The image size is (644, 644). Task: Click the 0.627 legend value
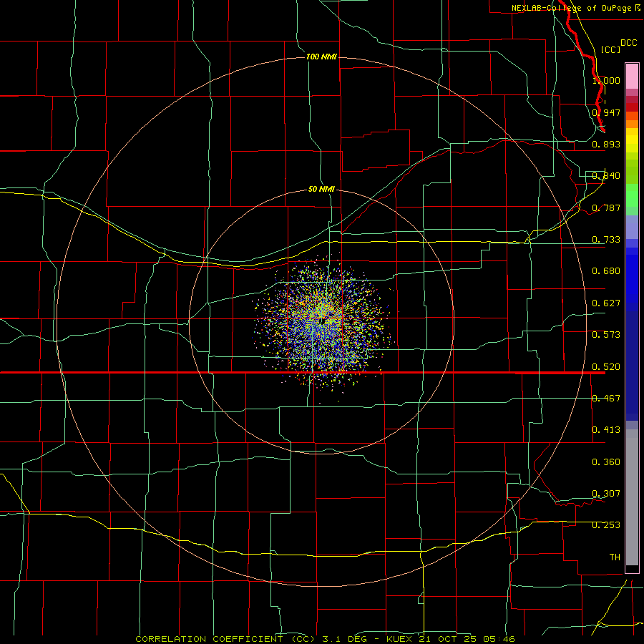tap(606, 303)
